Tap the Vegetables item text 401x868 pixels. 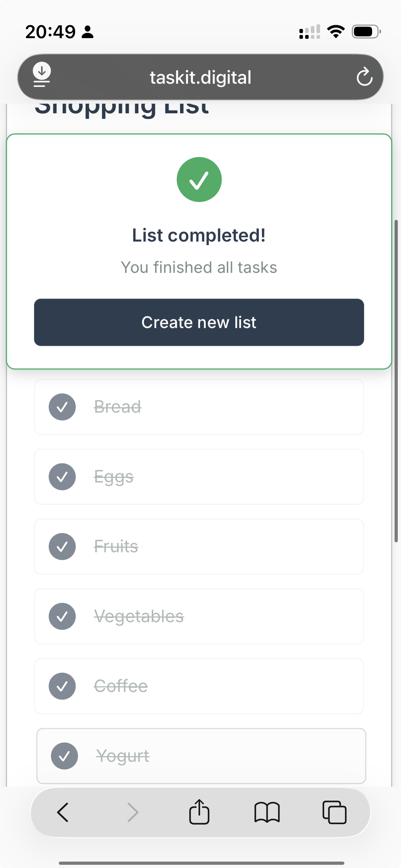(139, 616)
